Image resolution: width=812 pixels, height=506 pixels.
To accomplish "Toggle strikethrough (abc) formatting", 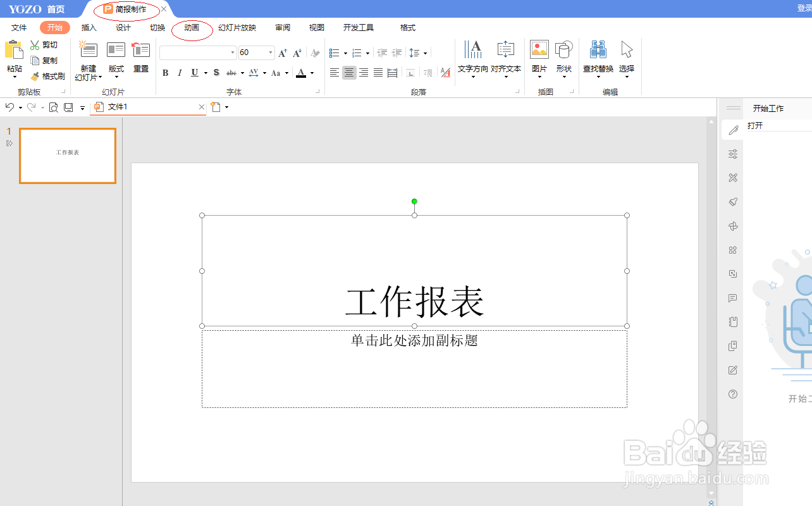I will pos(231,73).
